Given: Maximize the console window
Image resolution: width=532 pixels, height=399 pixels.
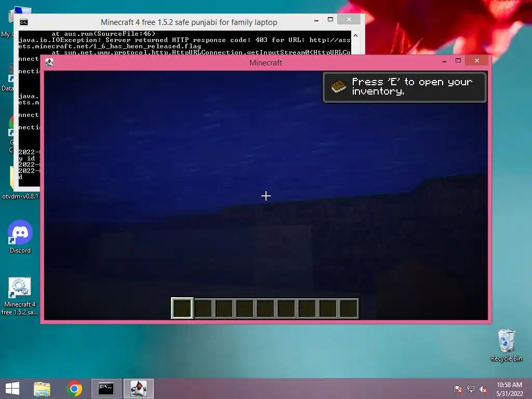Looking at the screenshot, I should coord(330,20).
